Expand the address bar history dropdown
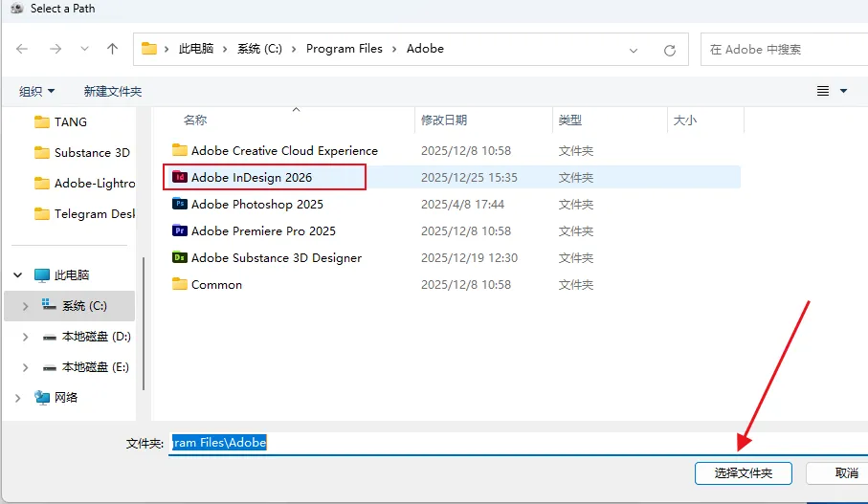The height and width of the screenshot is (504, 868). point(634,51)
